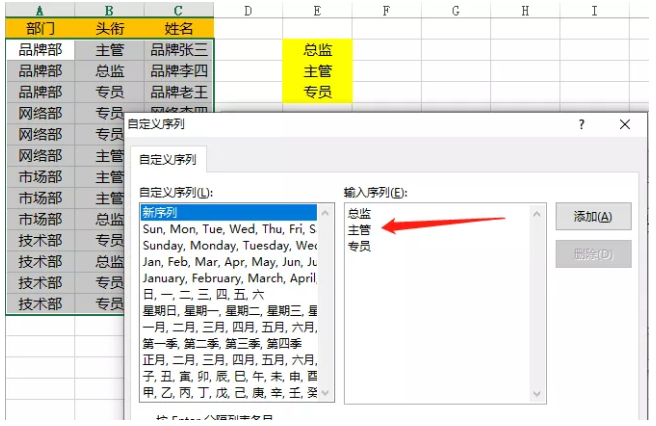Close the 自定义序列 dialog

(x=625, y=124)
